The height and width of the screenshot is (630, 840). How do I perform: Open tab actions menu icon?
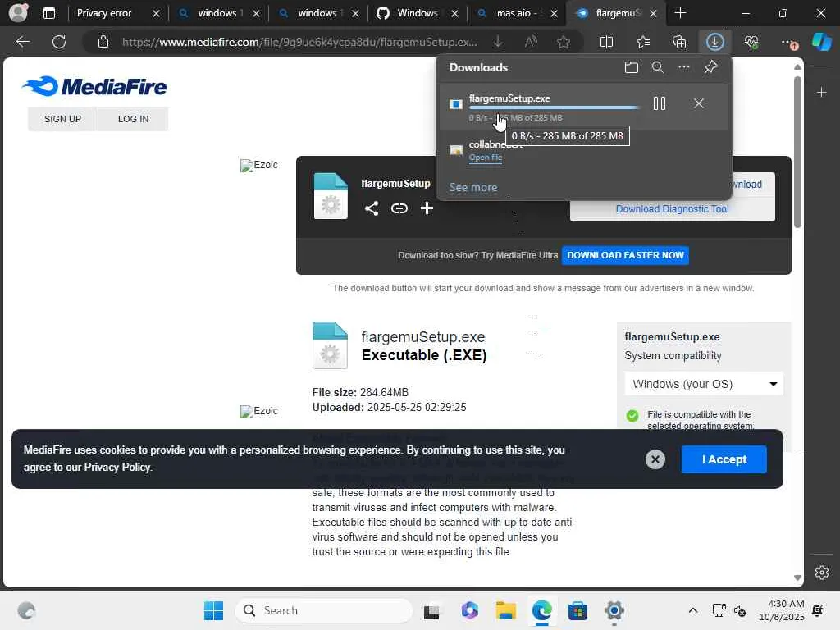(x=48, y=13)
